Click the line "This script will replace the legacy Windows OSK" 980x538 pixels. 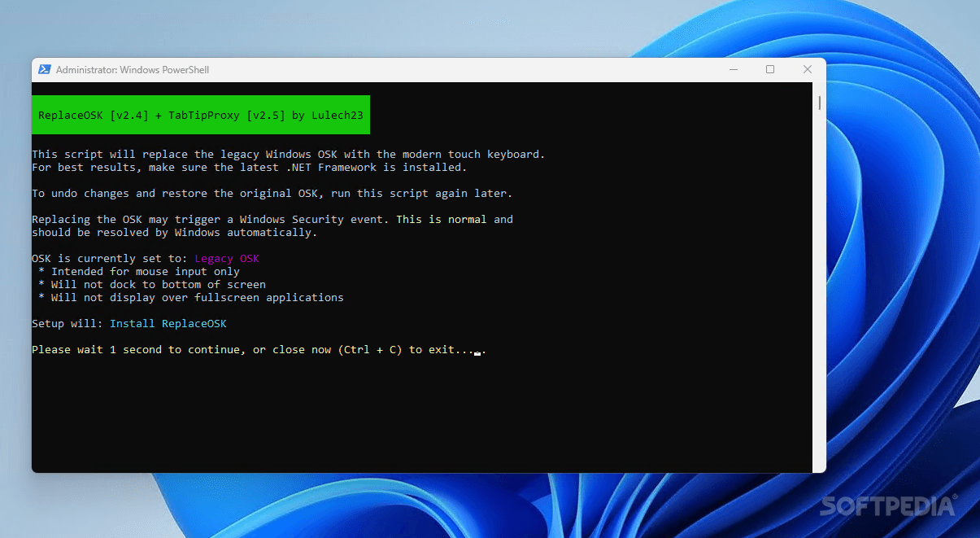[x=289, y=155]
